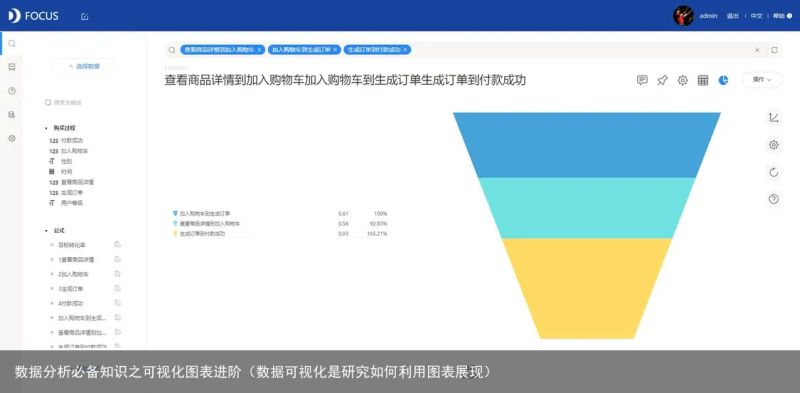
Task: Switch to the table view grid icon
Action: pos(703,80)
